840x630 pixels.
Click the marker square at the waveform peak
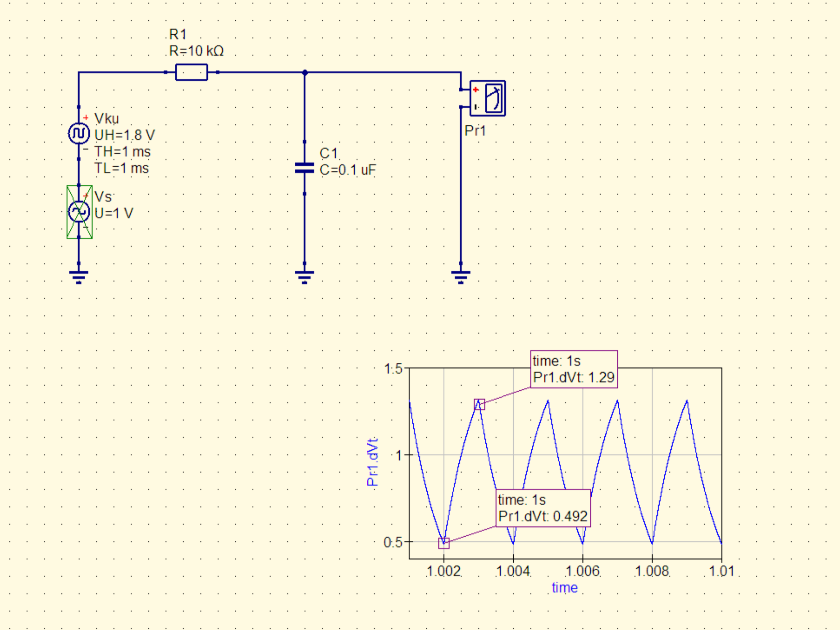pyautogui.click(x=479, y=404)
